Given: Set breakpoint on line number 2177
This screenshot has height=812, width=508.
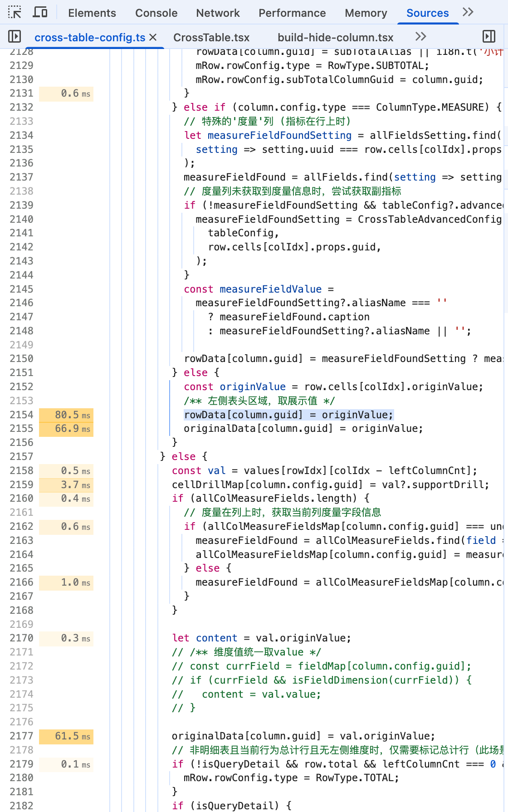Looking at the screenshot, I should tap(22, 736).
